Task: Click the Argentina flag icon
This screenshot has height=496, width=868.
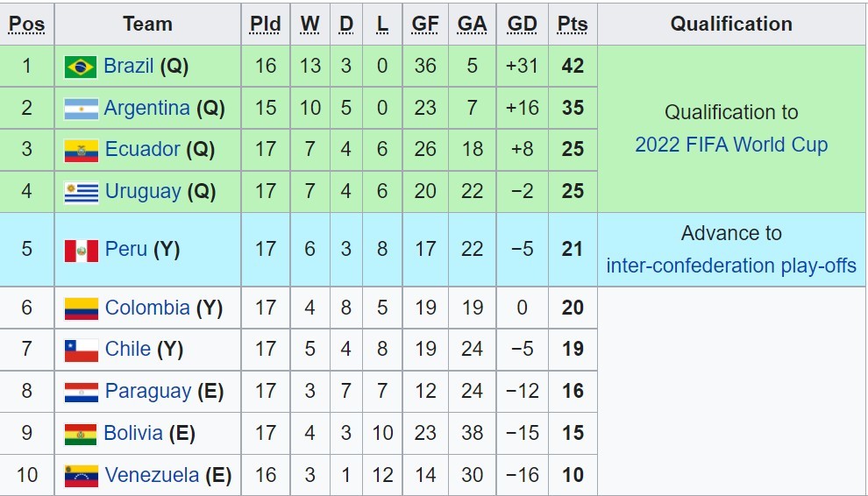Action: (81, 109)
